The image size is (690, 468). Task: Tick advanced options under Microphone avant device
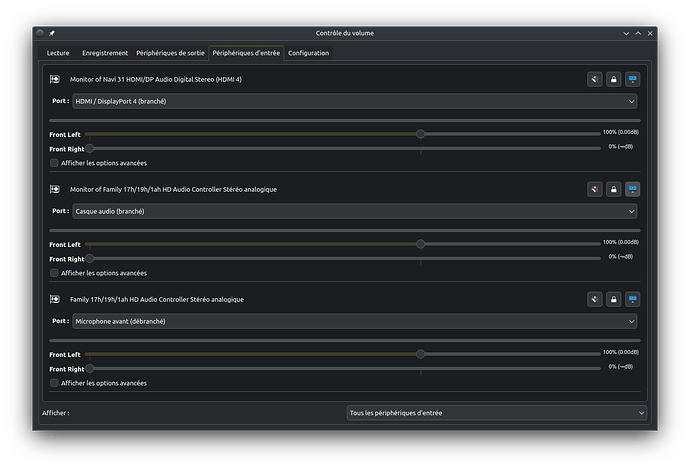(x=54, y=382)
